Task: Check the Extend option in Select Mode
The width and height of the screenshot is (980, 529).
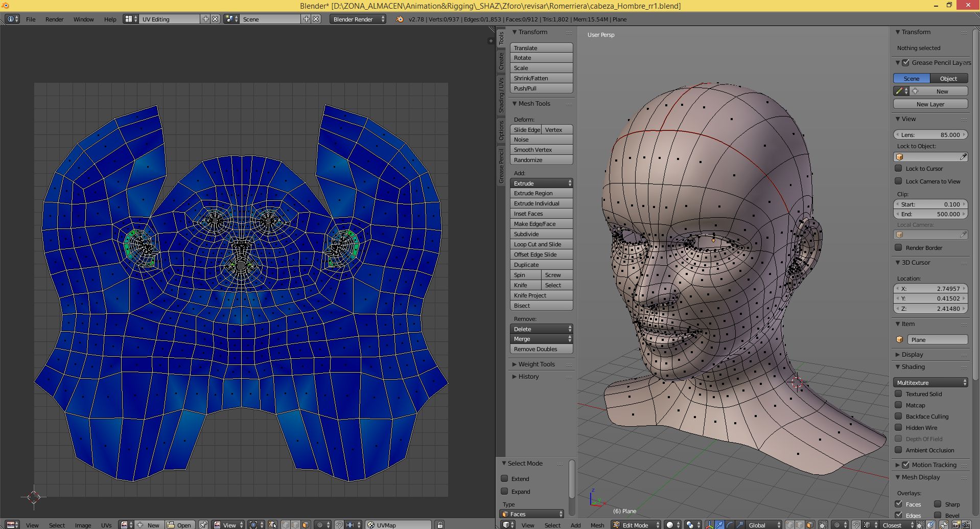Action: [x=505, y=478]
